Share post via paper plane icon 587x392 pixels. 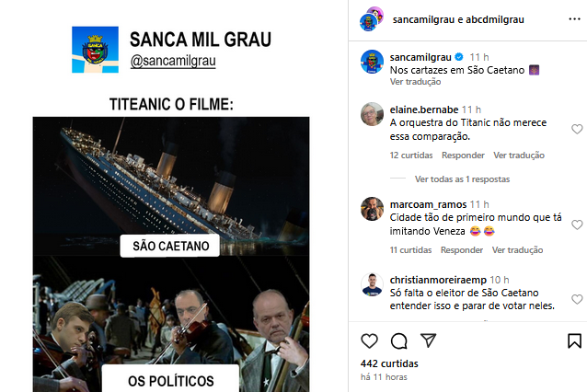click(428, 340)
